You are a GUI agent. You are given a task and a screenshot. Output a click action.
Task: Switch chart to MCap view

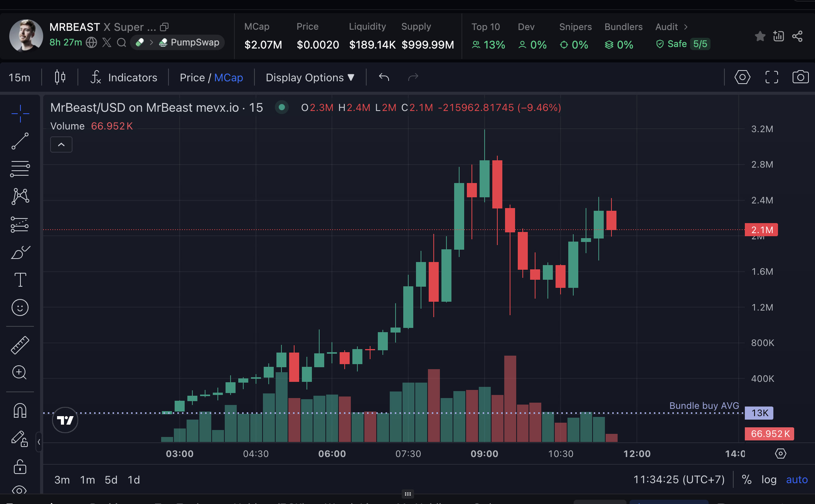229,77
